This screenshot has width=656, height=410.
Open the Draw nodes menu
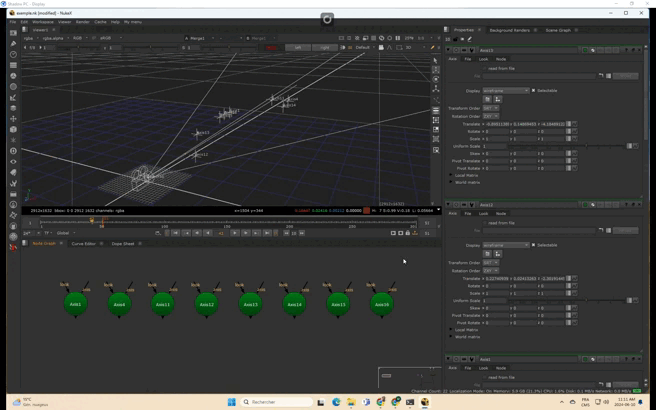[x=13, y=44]
